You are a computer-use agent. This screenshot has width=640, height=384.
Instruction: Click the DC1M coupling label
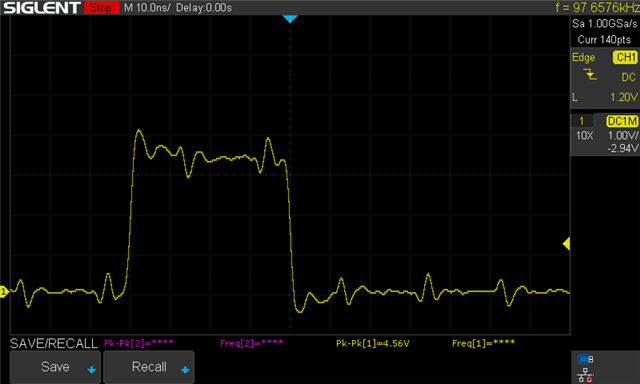[x=622, y=121]
